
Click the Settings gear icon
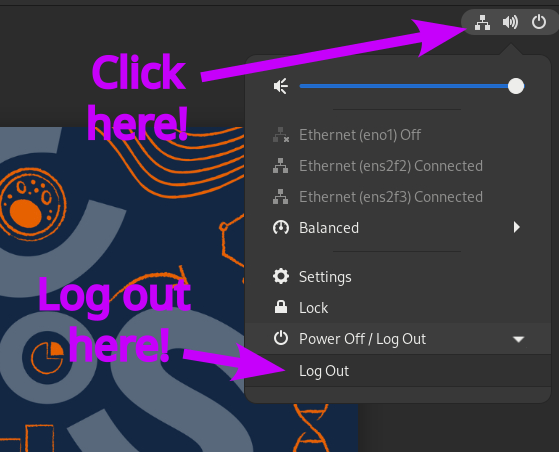click(281, 277)
